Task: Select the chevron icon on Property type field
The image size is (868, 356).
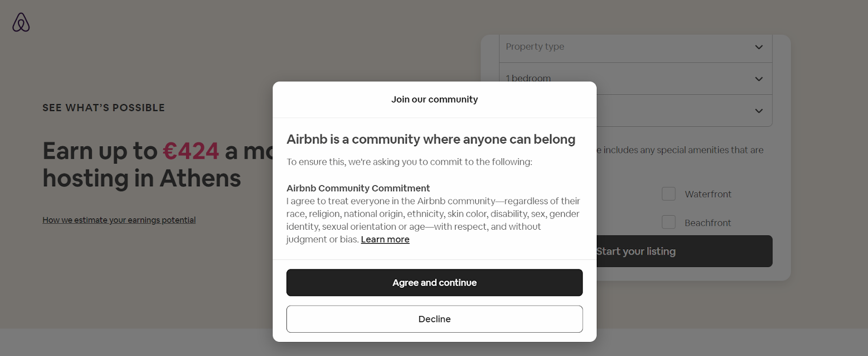Action: (x=758, y=47)
